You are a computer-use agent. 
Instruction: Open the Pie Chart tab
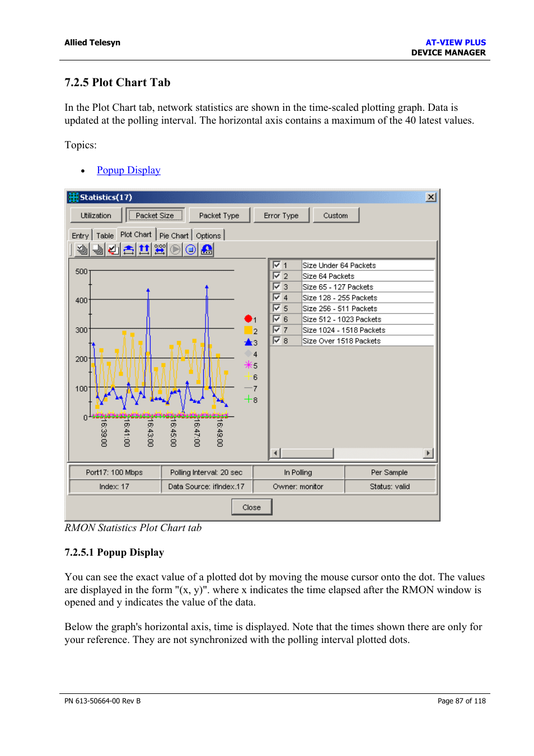174,236
